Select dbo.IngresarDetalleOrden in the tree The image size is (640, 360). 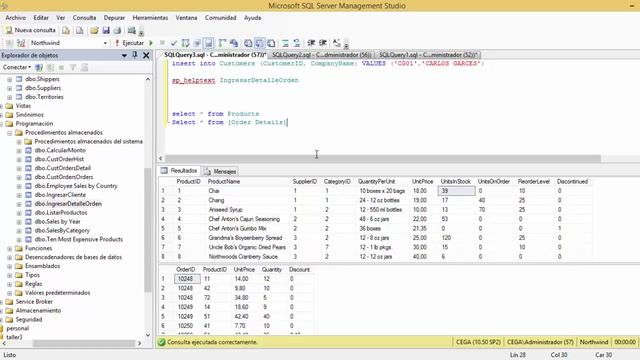pos(68,204)
